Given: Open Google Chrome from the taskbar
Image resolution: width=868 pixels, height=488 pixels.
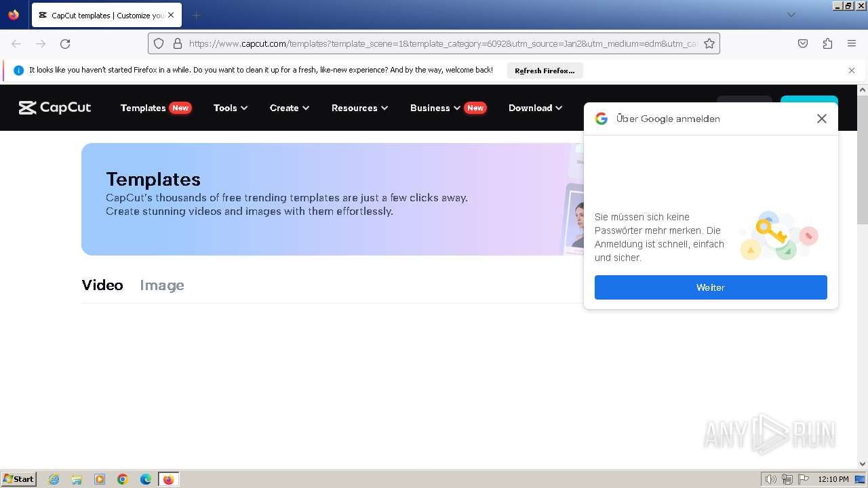Looking at the screenshot, I should pos(123,479).
